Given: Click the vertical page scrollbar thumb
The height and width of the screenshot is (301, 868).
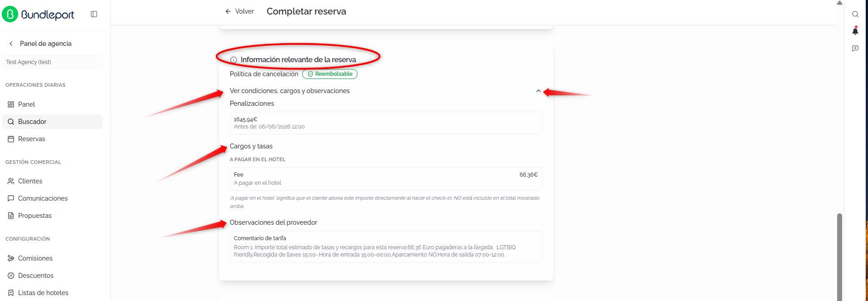Looking at the screenshot, I should click(839, 257).
